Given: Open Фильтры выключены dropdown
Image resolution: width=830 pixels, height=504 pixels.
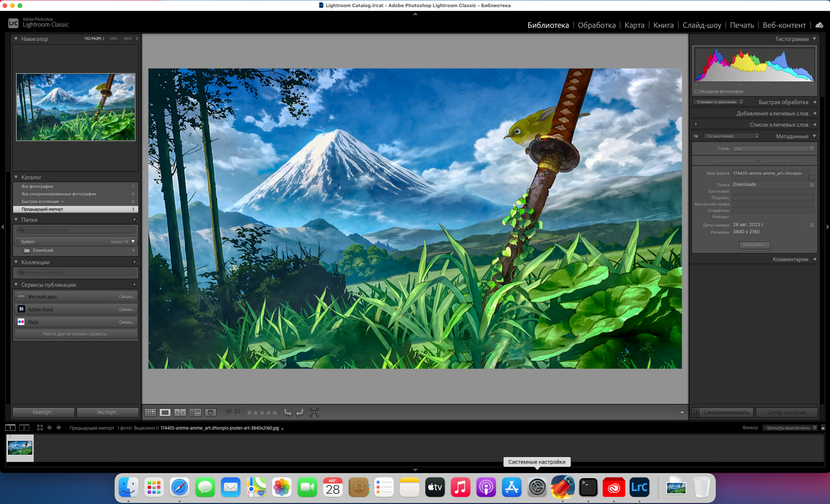Looking at the screenshot, I should point(790,428).
